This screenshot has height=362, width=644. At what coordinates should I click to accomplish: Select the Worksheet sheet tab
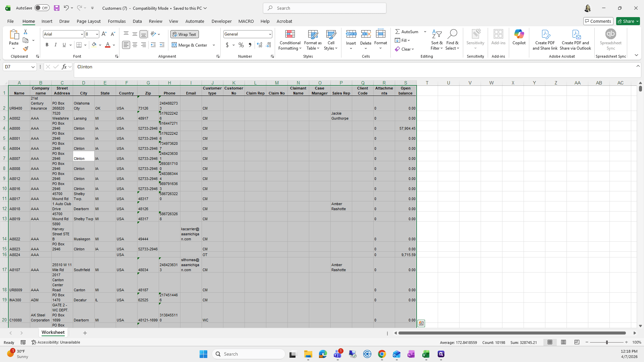click(53, 333)
